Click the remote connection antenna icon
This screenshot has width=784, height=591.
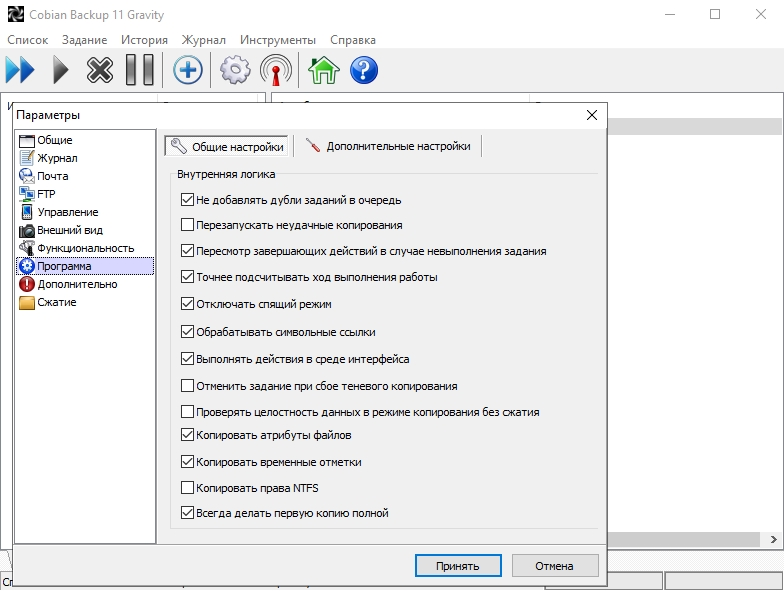pyautogui.click(x=276, y=70)
